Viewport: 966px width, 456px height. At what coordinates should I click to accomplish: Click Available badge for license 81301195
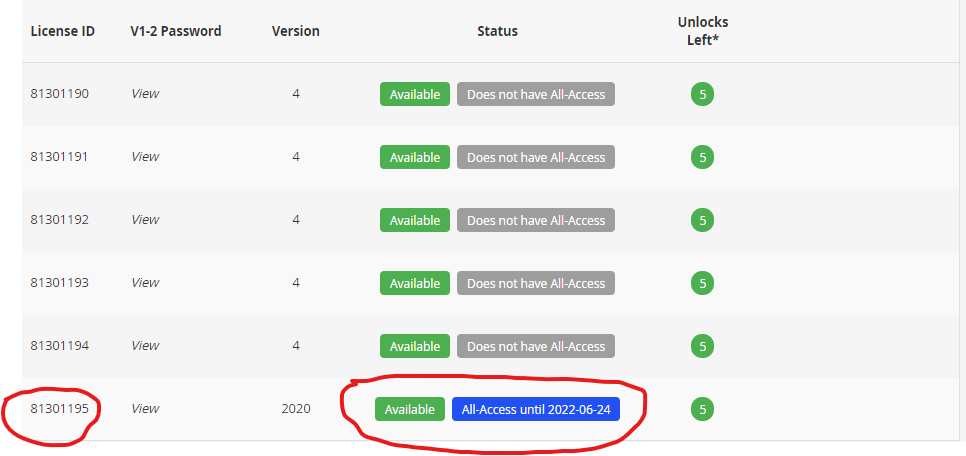click(410, 410)
